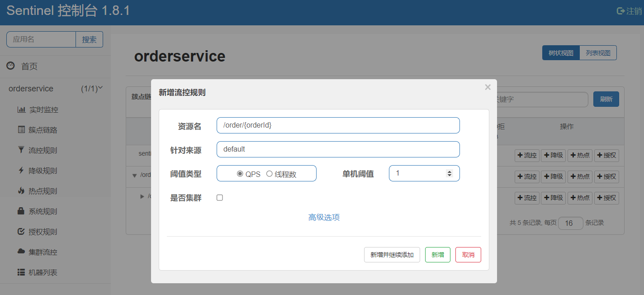Open 簇点链路 menu item
Image resolution: width=644 pixels, height=295 pixels.
click(x=43, y=130)
